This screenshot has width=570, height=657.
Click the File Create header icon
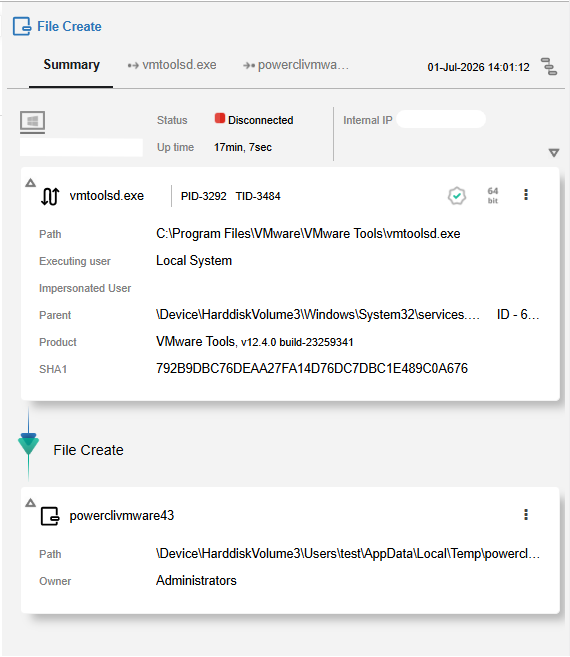pyautogui.click(x=22, y=26)
